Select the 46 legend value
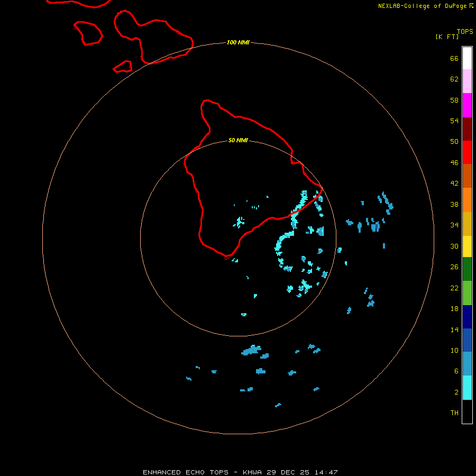 click(454, 163)
